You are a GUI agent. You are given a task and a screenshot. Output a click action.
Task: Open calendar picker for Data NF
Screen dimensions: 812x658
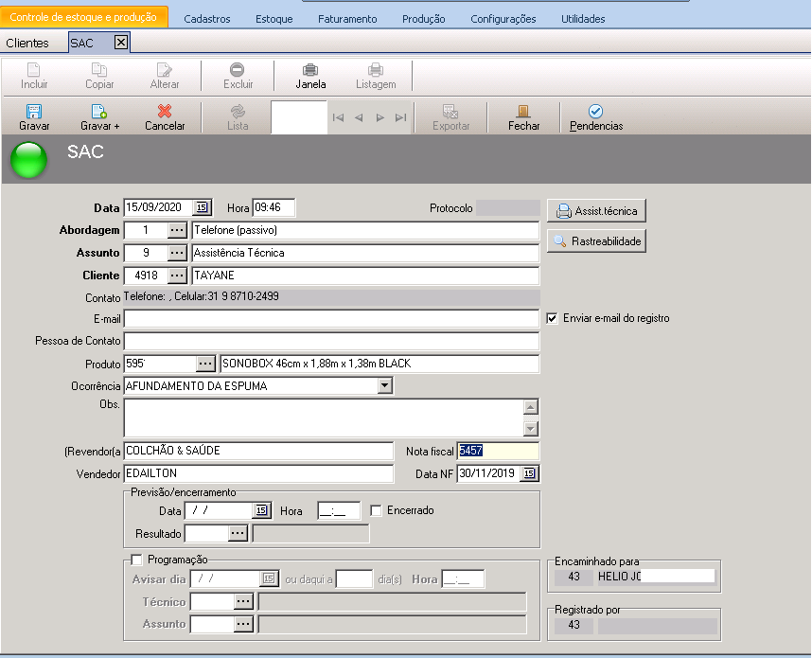pos(530,473)
